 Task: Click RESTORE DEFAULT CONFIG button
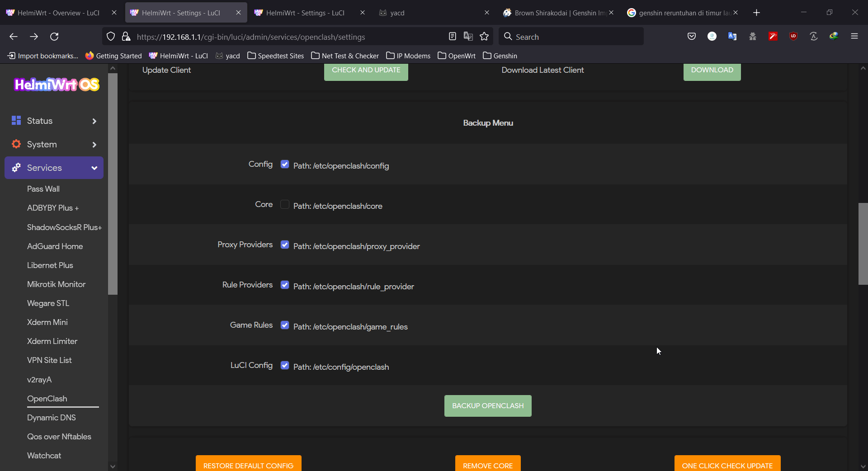pos(248,464)
